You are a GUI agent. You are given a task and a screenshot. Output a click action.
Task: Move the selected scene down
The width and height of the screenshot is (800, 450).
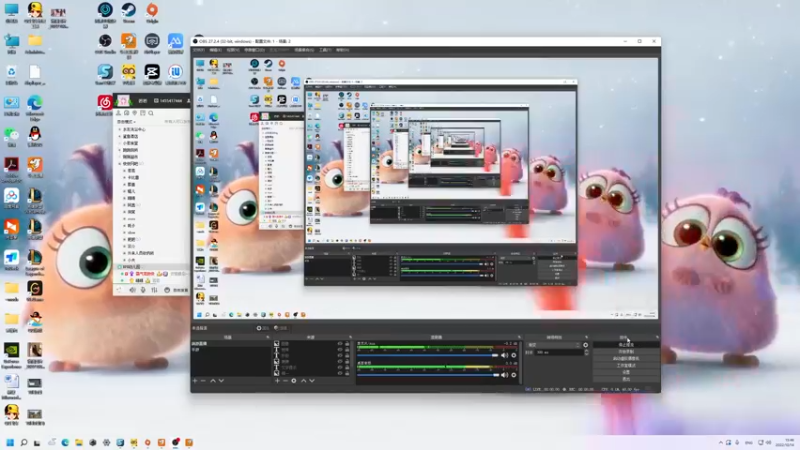pos(221,381)
